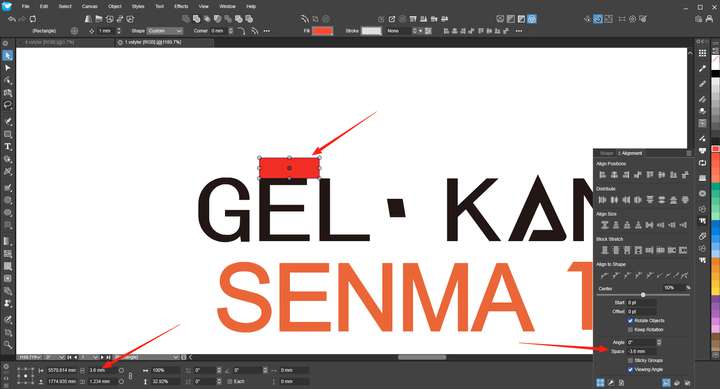Expand the more options ellipsis after Corner

pos(267,31)
